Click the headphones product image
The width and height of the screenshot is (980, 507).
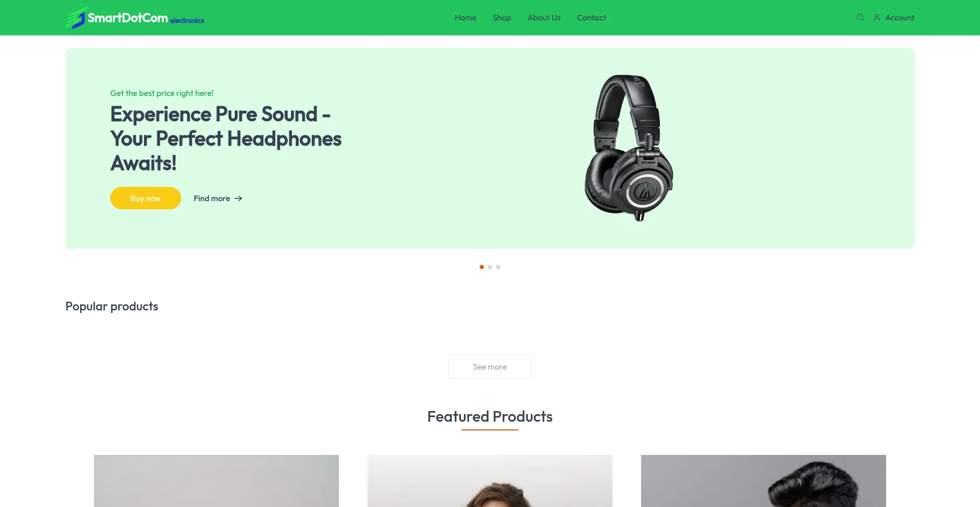coord(629,148)
